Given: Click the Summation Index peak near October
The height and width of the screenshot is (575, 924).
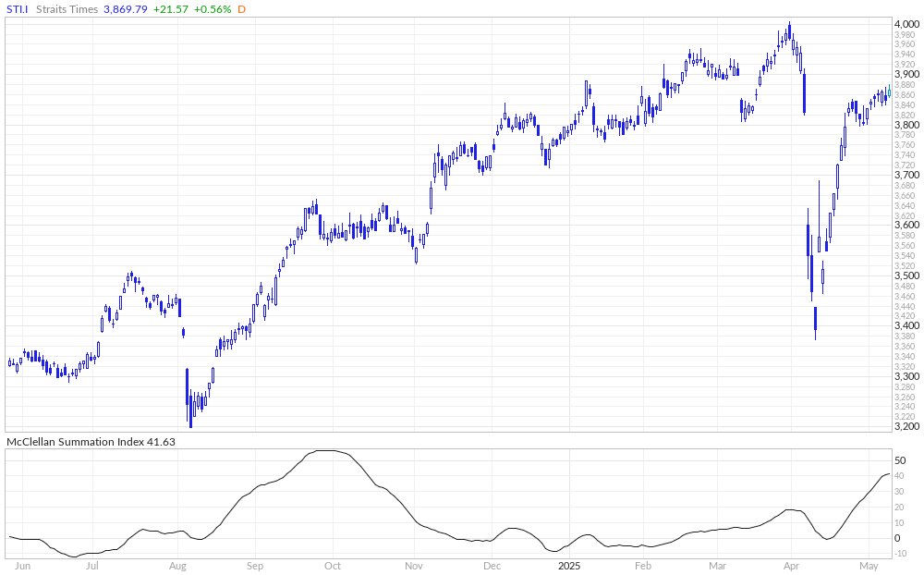Looking at the screenshot, I should [325, 450].
